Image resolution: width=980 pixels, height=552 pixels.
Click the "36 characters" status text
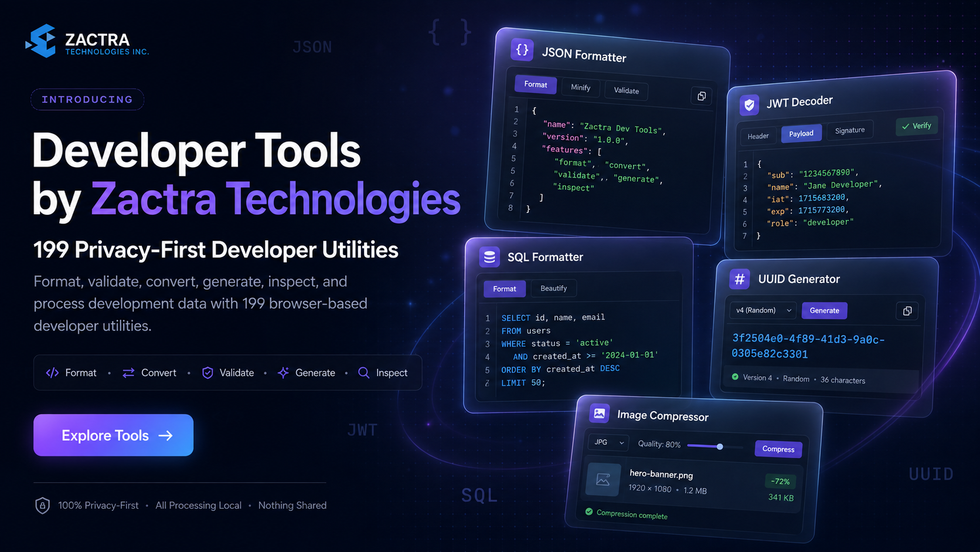tap(843, 380)
